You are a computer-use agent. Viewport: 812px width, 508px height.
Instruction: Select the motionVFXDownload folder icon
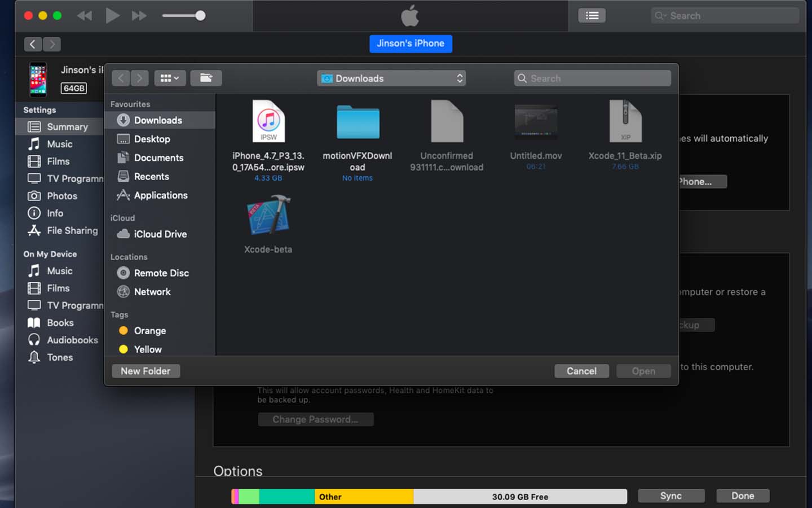358,122
